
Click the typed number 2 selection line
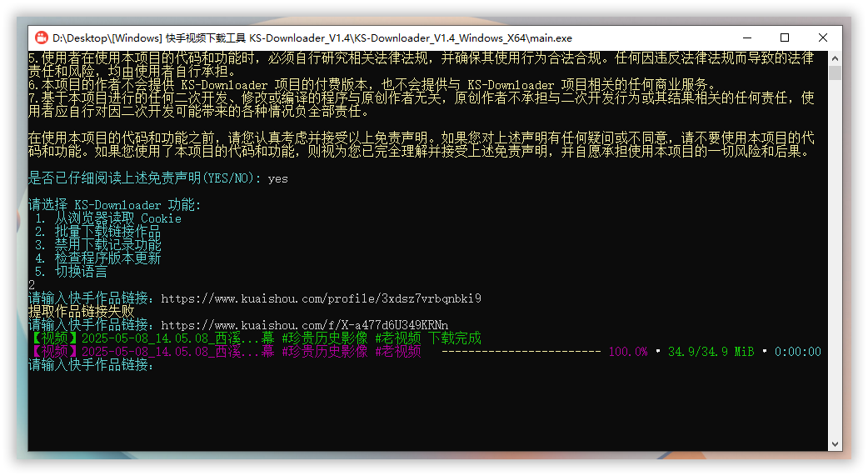(x=32, y=285)
